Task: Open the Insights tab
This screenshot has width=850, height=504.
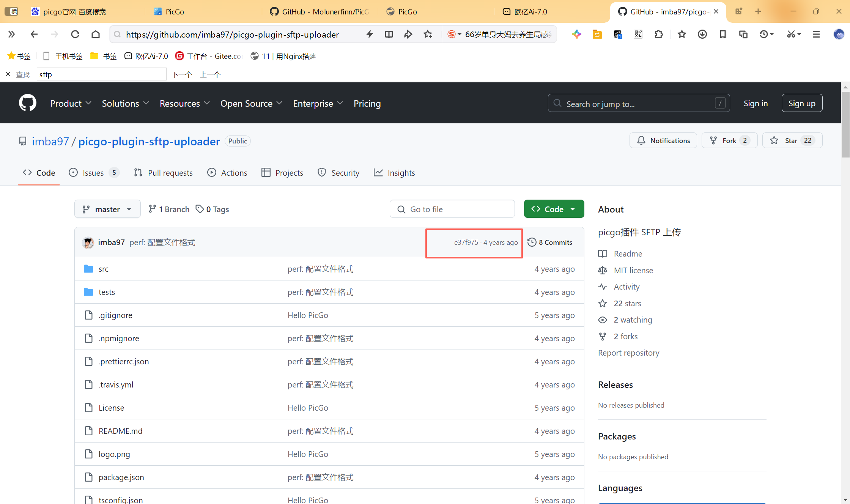Action: (394, 173)
